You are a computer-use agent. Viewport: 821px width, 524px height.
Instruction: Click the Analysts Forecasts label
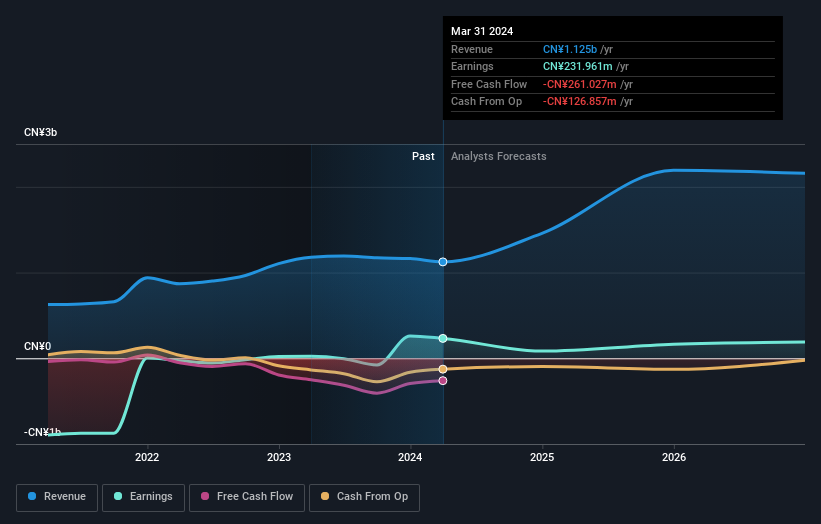[x=498, y=157]
